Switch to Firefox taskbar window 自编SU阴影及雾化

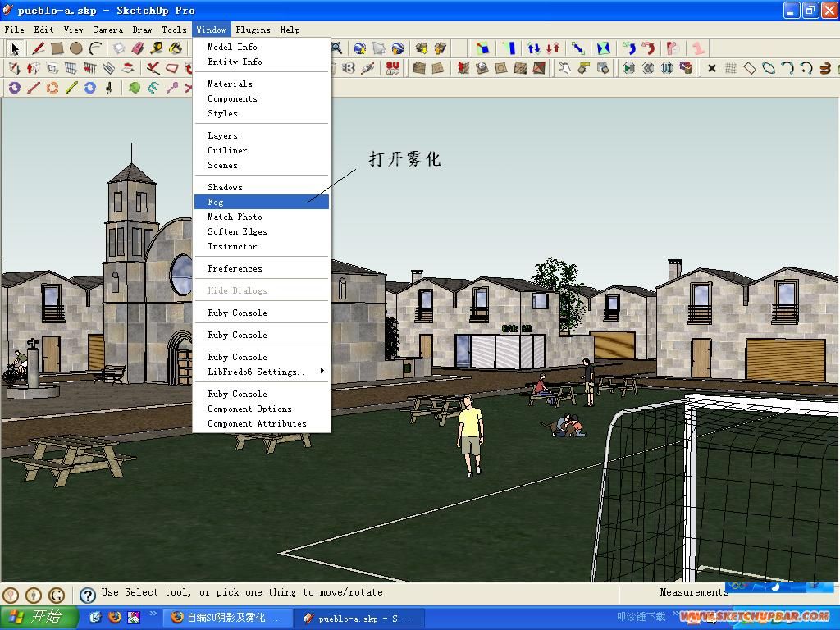click(x=228, y=619)
